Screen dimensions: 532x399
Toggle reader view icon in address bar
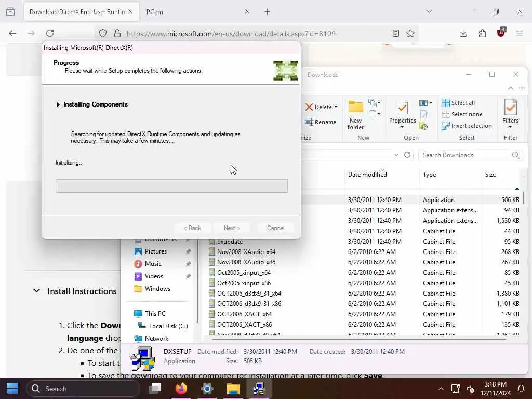(x=395, y=33)
